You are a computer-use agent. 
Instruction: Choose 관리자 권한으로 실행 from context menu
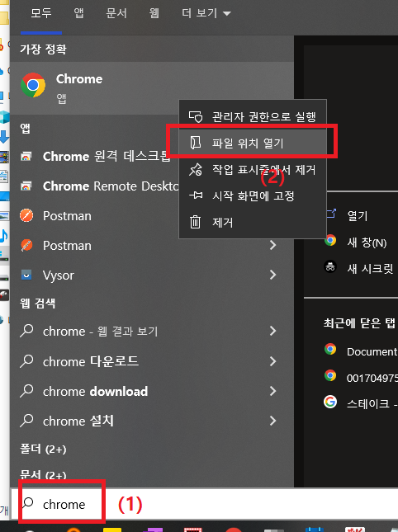(x=253, y=116)
